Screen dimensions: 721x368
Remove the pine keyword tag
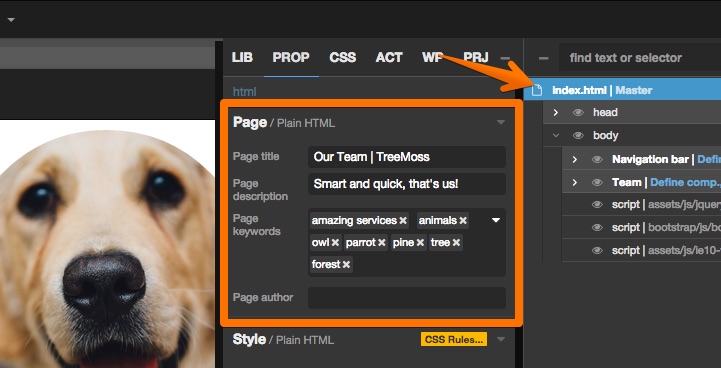(420, 242)
